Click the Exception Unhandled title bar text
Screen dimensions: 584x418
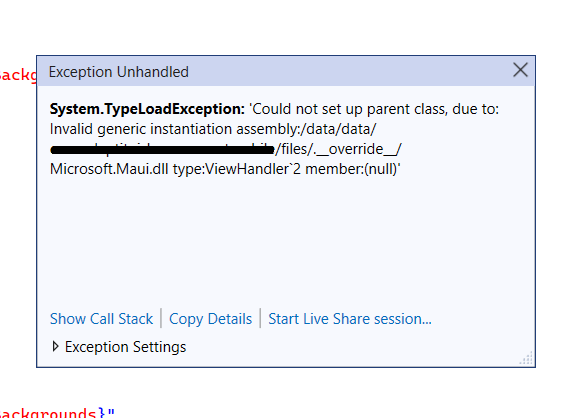(119, 72)
